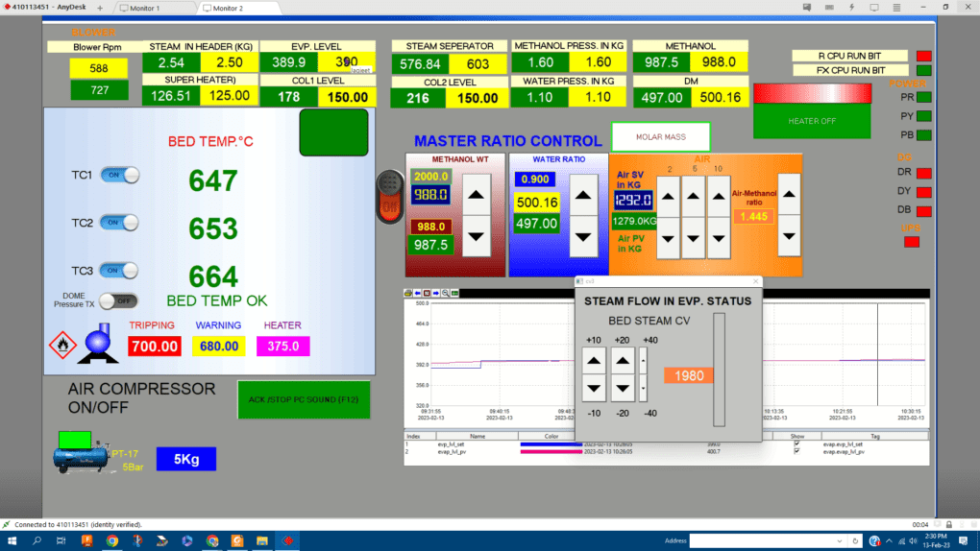This screenshot has width=980, height=551.
Task: Click green box beside BED TEMP
Action: pyautogui.click(x=333, y=132)
